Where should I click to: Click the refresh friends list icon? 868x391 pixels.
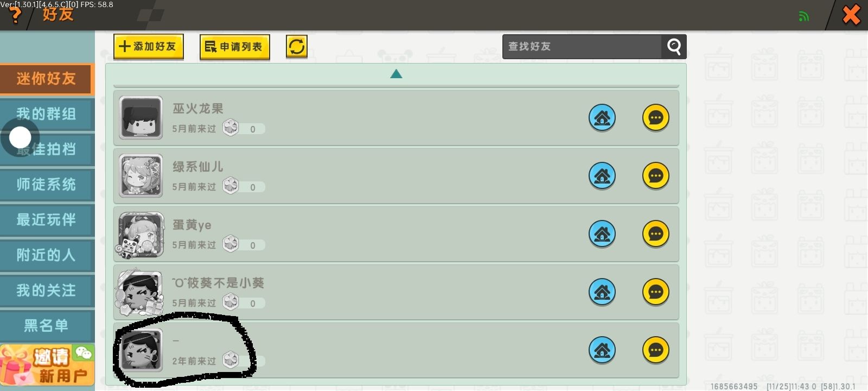[x=297, y=47]
